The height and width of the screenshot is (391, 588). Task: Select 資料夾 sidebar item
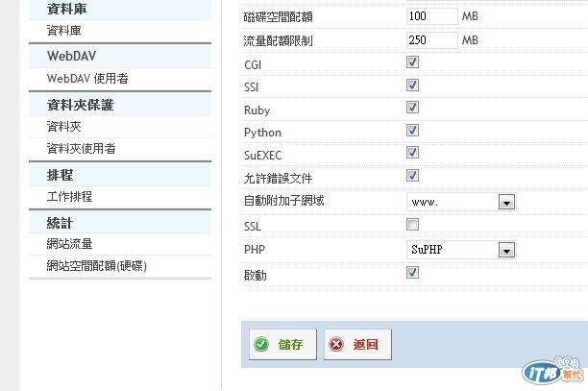pos(63,127)
